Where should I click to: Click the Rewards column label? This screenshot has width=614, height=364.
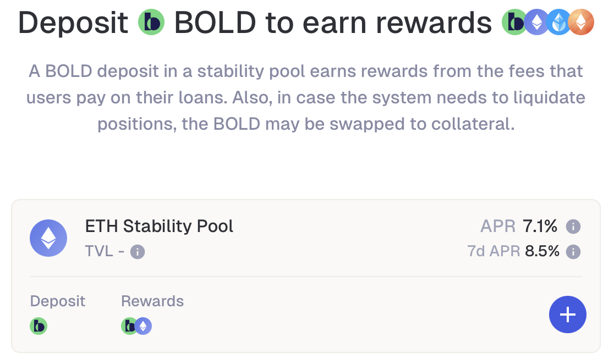(x=152, y=301)
